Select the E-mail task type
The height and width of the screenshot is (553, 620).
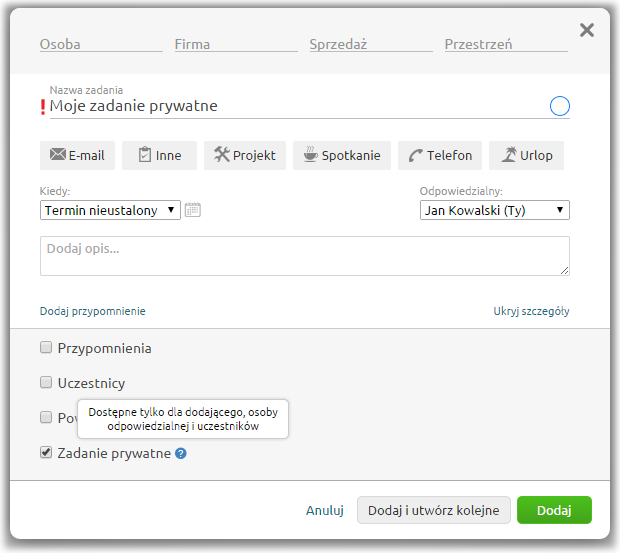(x=77, y=155)
